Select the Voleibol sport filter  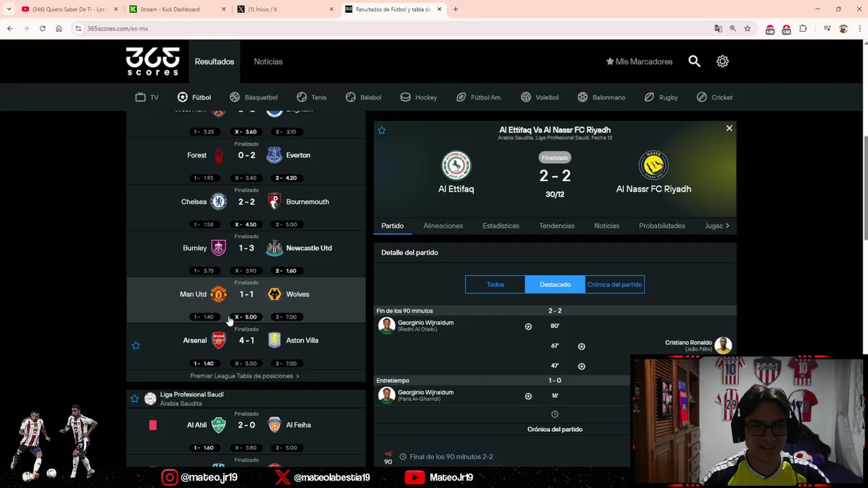[540, 98]
